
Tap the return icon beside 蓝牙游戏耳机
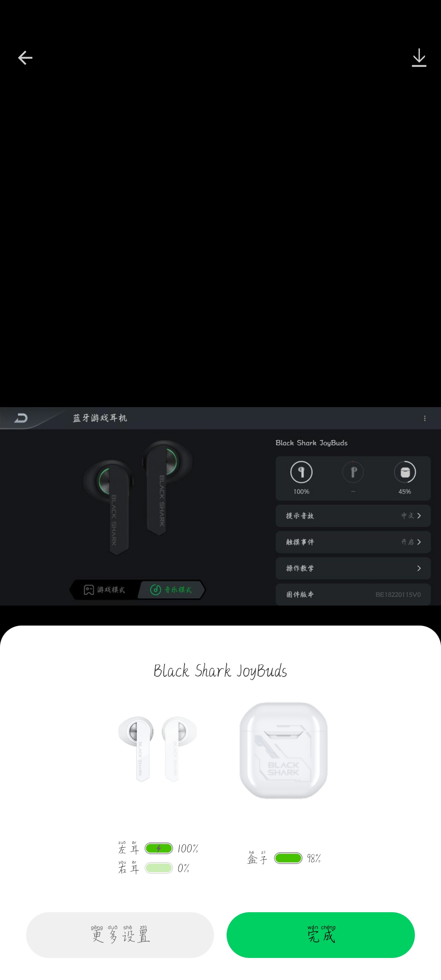[20, 418]
